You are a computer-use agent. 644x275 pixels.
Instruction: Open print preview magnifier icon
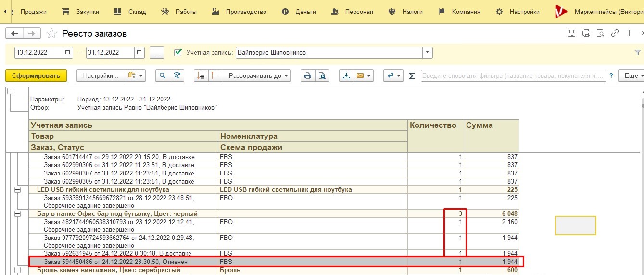click(x=322, y=75)
